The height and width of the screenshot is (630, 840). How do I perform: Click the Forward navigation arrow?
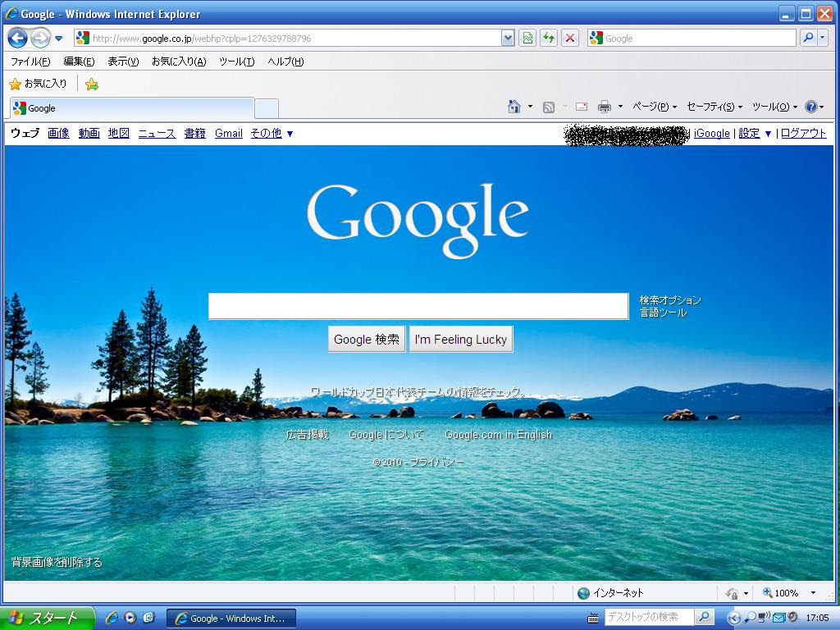pyautogui.click(x=40, y=39)
